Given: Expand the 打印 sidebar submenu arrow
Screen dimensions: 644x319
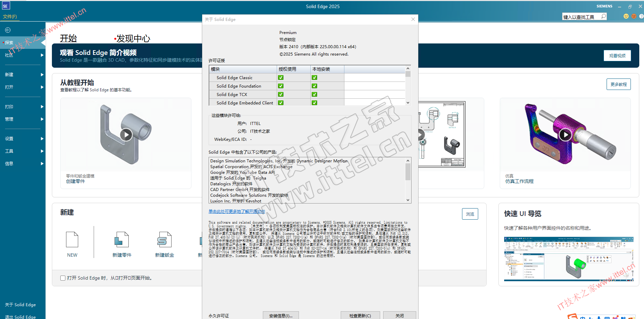Looking at the screenshot, I should [42, 106].
